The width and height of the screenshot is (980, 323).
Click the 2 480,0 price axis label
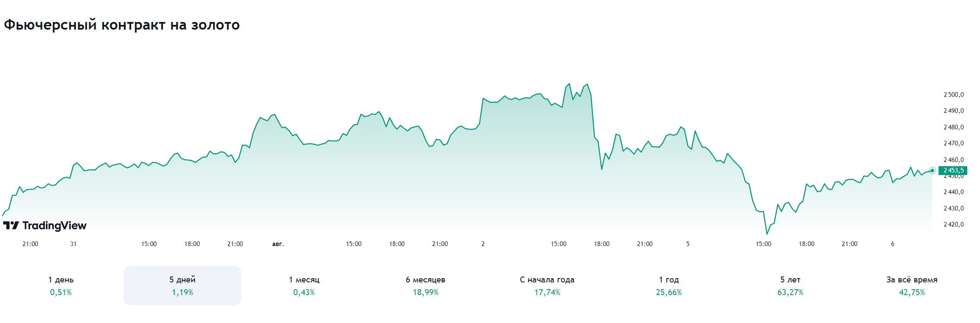tap(954, 127)
